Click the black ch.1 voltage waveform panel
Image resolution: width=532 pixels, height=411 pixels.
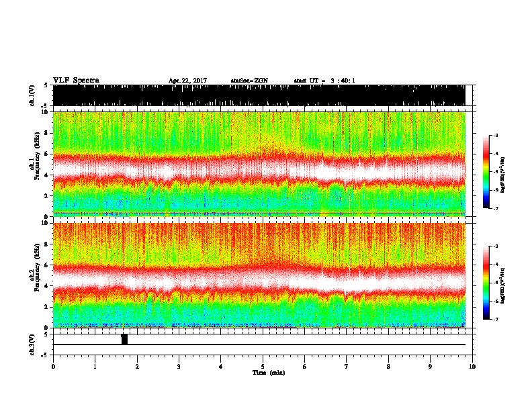(259, 95)
